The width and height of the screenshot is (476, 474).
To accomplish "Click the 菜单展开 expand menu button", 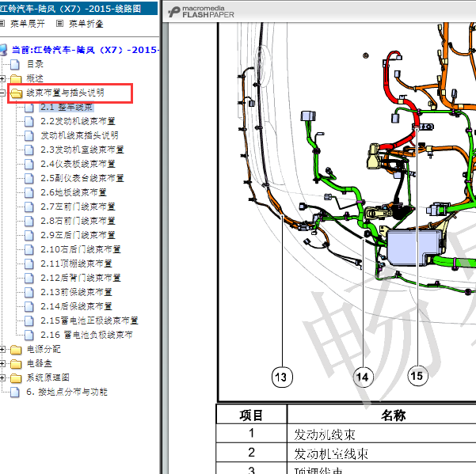I will point(28,24).
